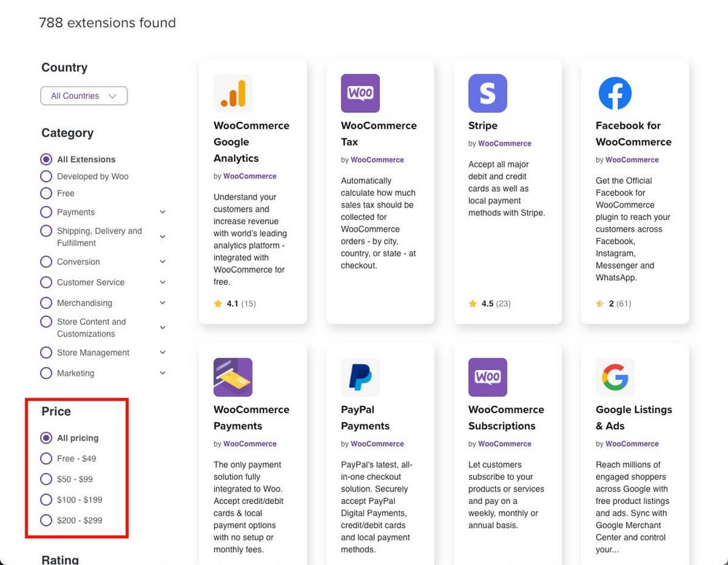Click the 2 (61) rating text
Viewport: 728px width, 565px height.
tap(620, 304)
